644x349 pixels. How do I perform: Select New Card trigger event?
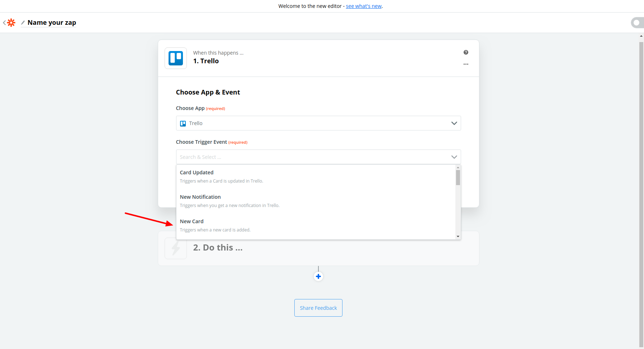[x=192, y=221]
